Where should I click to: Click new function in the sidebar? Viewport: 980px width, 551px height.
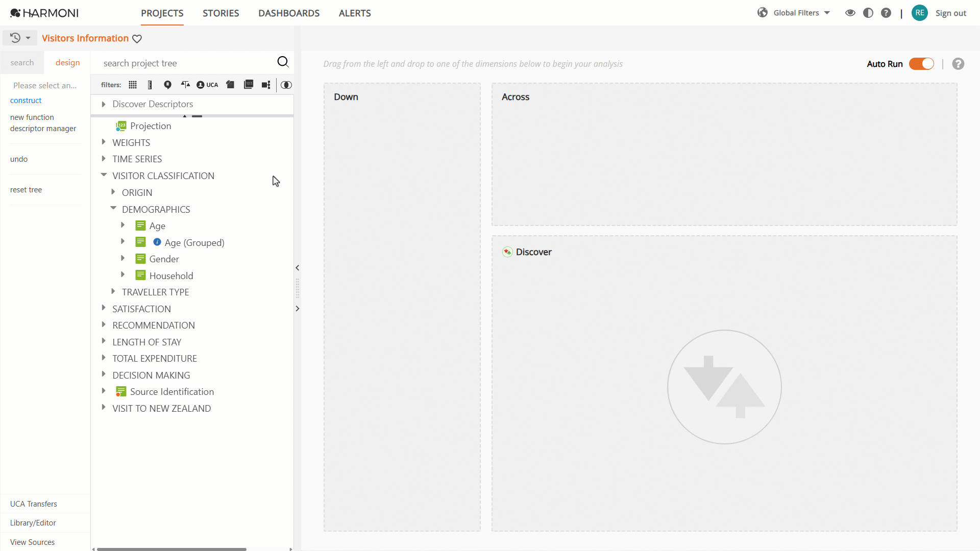32,117
